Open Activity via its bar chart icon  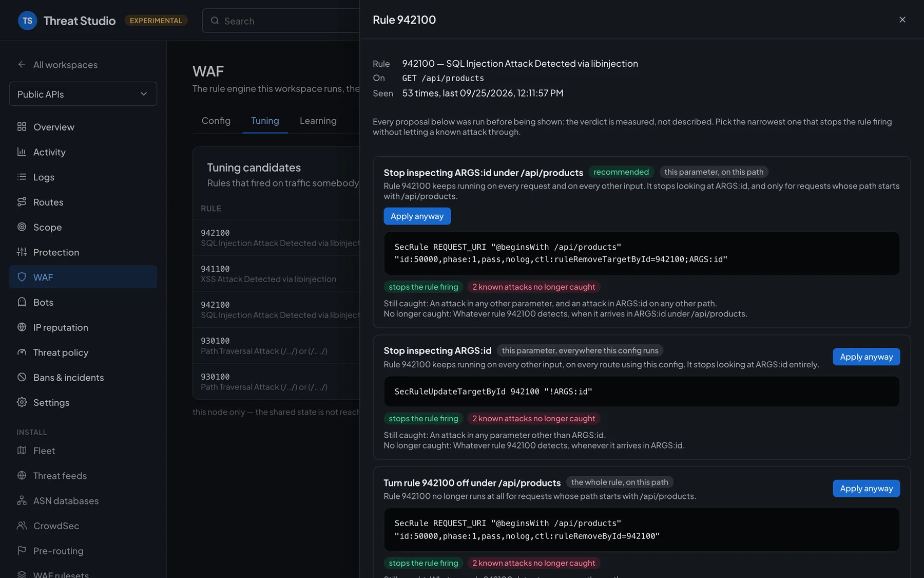tap(22, 152)
